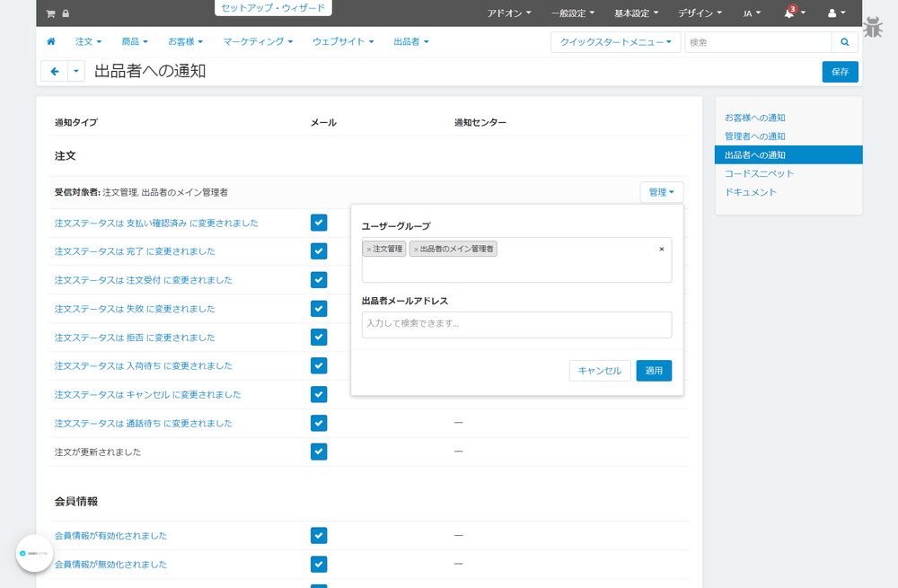
Task: Open the デザイン dropdown
Action: (700, 13)
